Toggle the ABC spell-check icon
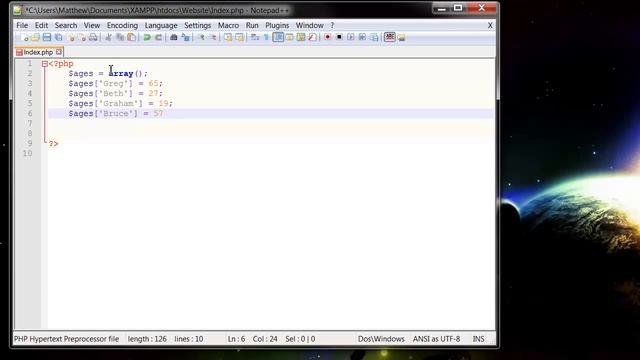640x360 pixels. click(390, 38)
